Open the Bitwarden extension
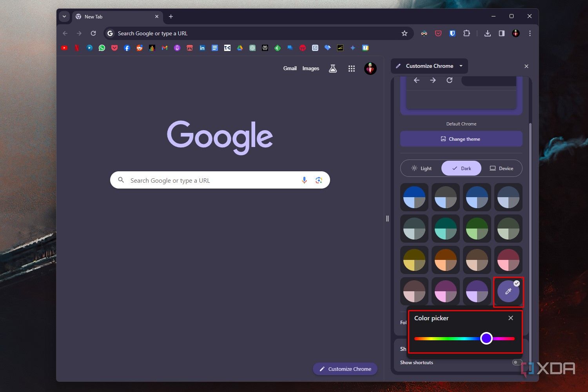This screenshot has width=588, height=392. click(452, 33)
